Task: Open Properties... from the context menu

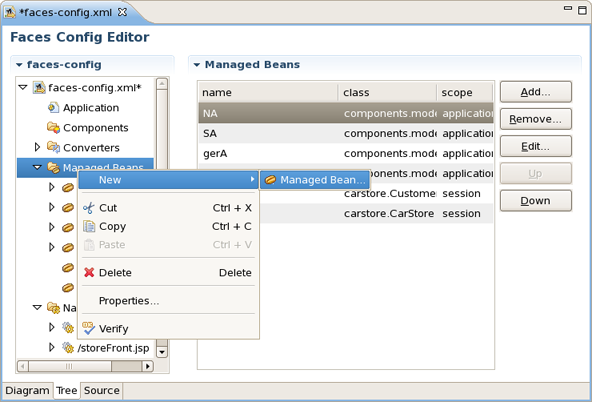Action: click(x=168, y=300)
